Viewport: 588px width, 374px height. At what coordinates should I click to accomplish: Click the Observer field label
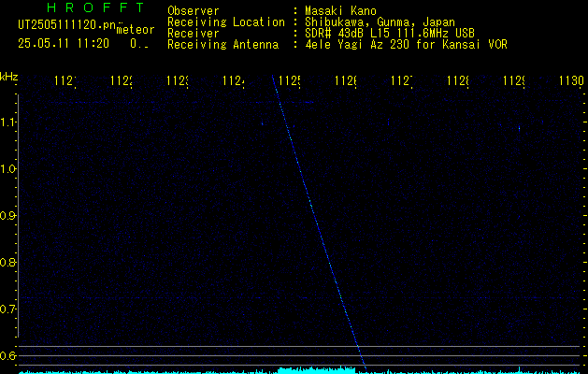coord(194,11)
